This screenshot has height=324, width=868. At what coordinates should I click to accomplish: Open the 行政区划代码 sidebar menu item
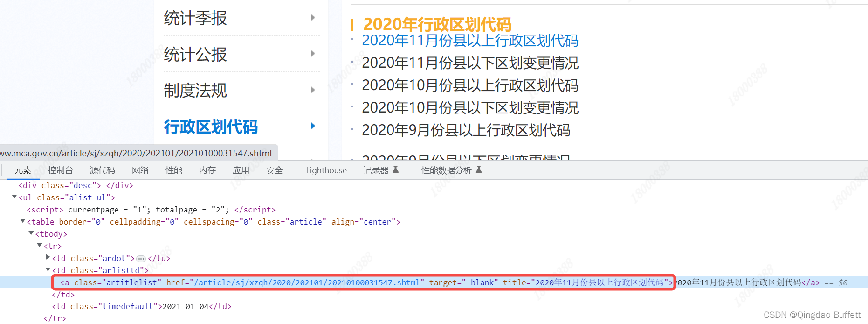(x=211, y=127)
